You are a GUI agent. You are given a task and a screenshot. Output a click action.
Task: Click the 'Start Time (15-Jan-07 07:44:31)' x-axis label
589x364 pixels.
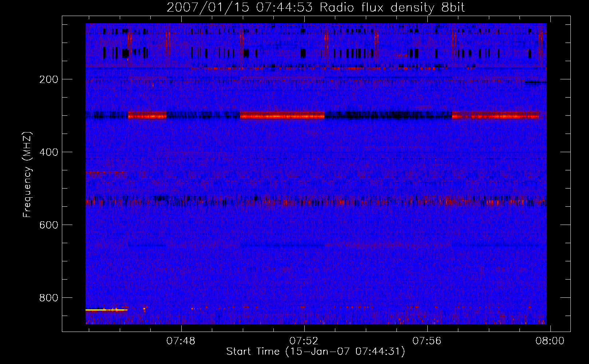point(316,352)
